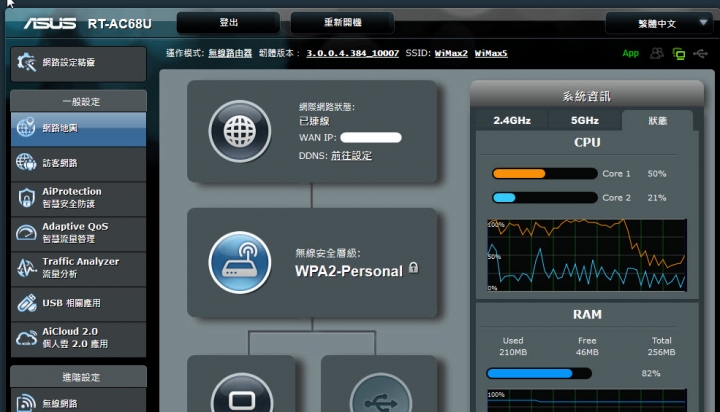Screen dimensions: 720x412
Task: Click the 已連線 connection status text
Action: [x=314, y=121]
